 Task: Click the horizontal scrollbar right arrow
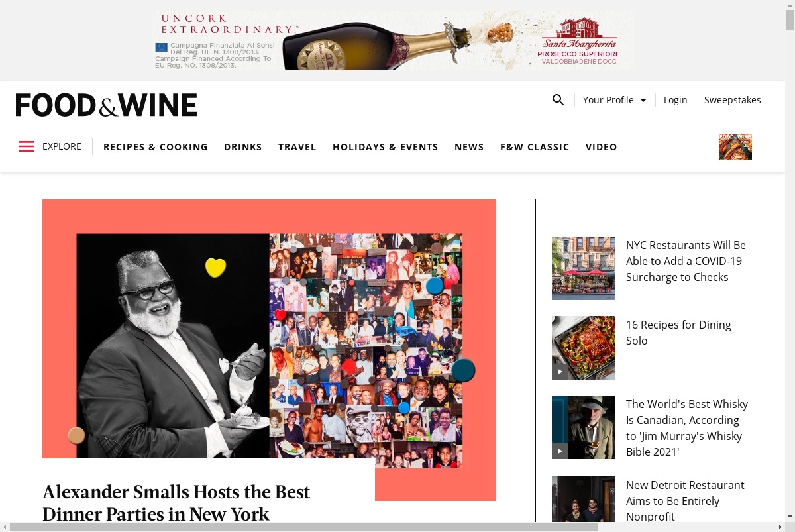coord(780,527)
